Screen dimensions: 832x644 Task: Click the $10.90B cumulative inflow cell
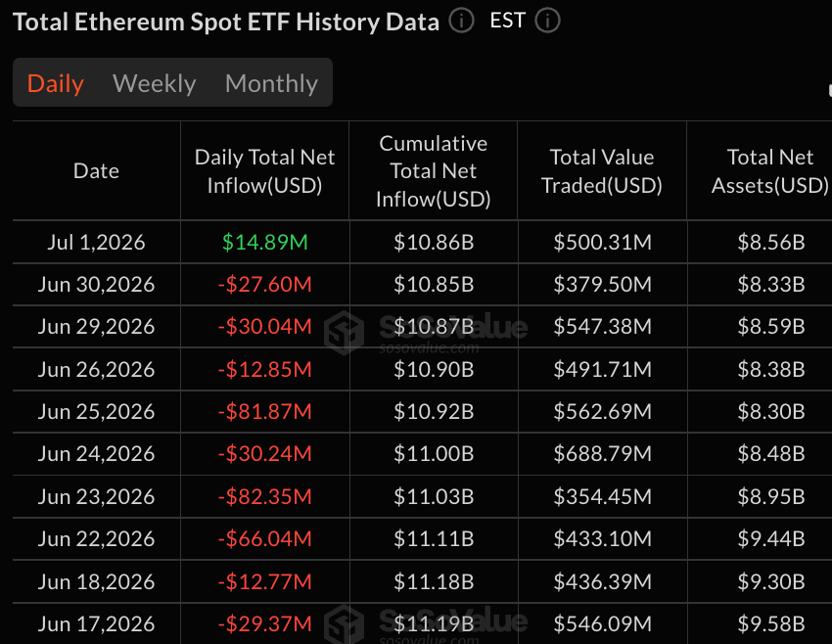coord(434,369)
